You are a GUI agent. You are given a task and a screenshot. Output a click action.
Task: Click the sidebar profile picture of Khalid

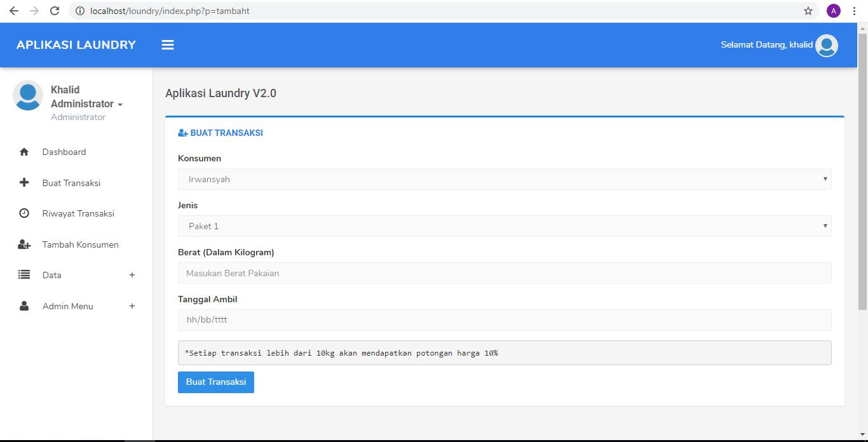click(x=28, y=96)
